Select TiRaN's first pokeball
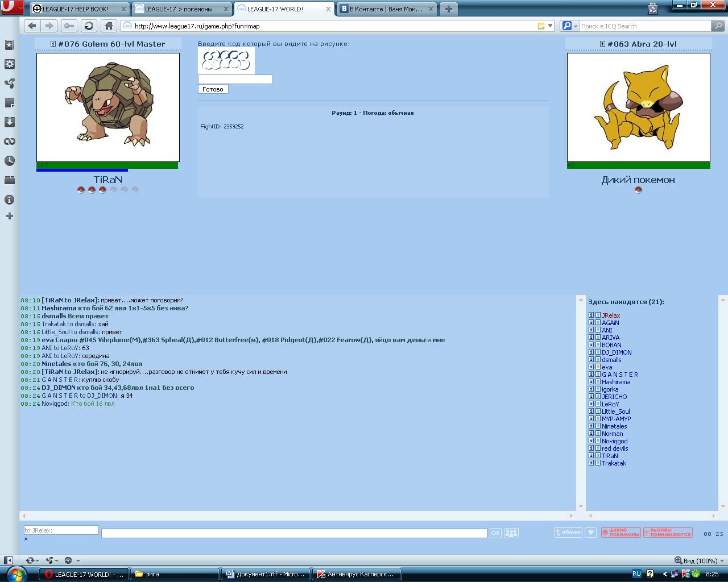 81,190
